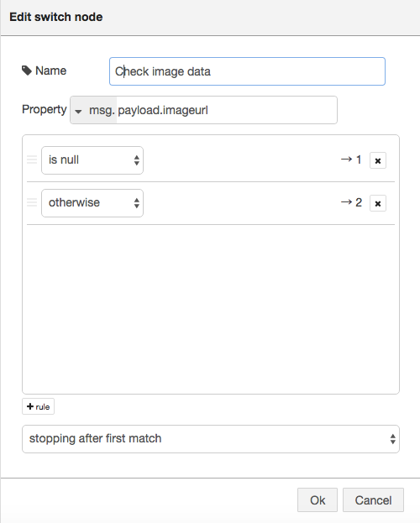Expand the 'stopping after first match' selector
The width and height of the screenshot is (420, 523).
click(x=211, y=439)
